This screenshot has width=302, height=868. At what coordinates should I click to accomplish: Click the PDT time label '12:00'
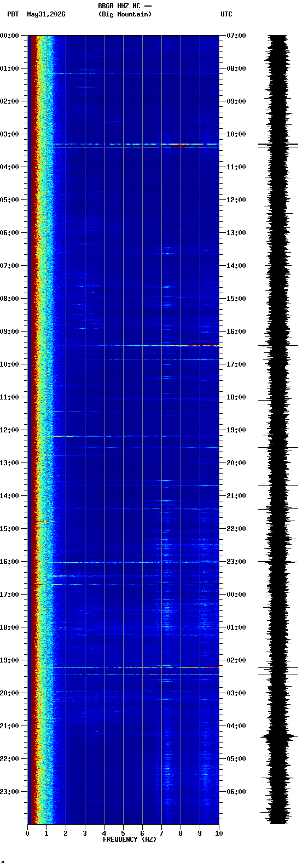[9, 430]
